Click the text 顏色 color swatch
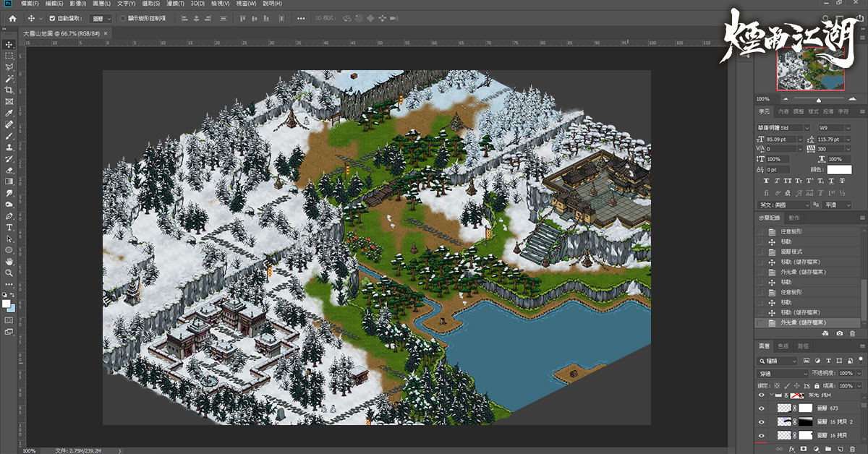Image resolution: width=868 pixels, height=454 pixels. click(x=839, y=169)
